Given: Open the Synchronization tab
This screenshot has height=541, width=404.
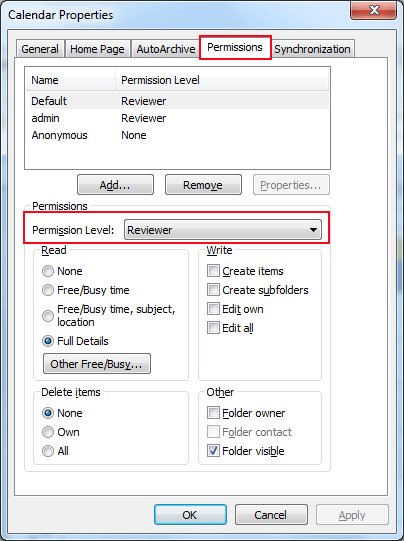Looking at the screenshot, I should [x=312, y=49].
